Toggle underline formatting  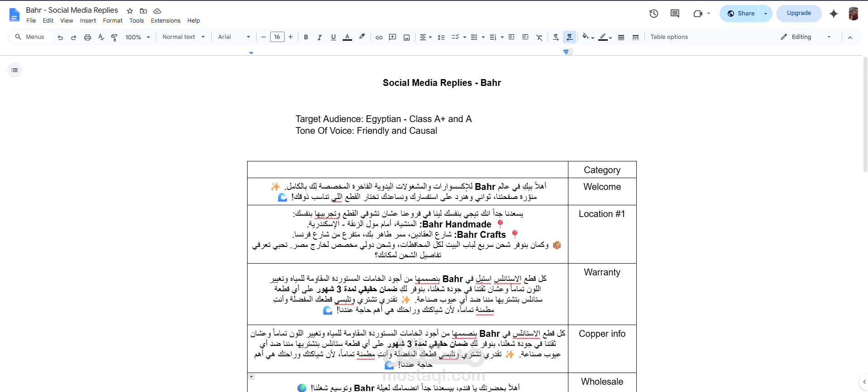coord(333,37)
